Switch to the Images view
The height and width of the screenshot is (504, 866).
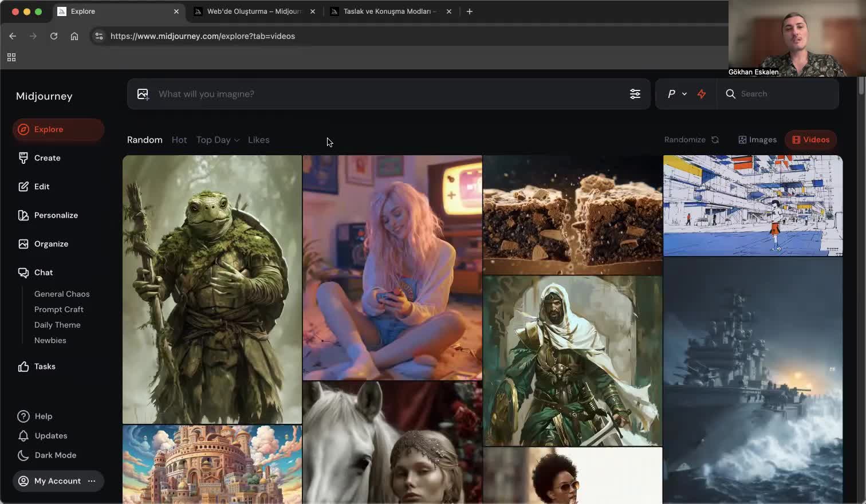pos(757,140)
